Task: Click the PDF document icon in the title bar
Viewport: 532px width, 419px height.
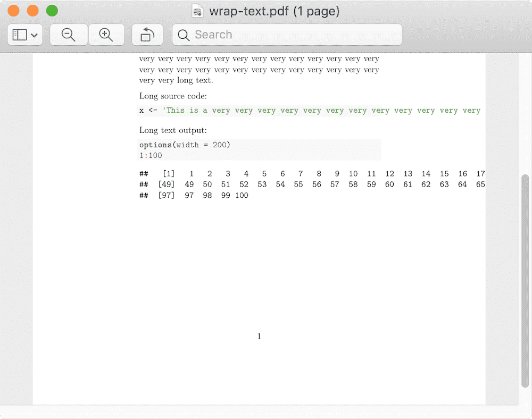Action: tap(197, 10)
